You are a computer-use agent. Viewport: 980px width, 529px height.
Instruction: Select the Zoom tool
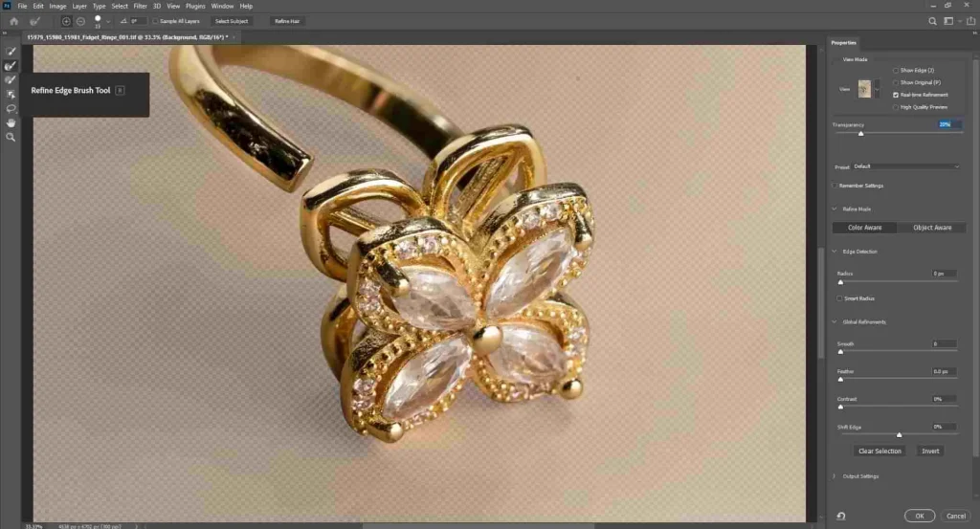(11, 138)
